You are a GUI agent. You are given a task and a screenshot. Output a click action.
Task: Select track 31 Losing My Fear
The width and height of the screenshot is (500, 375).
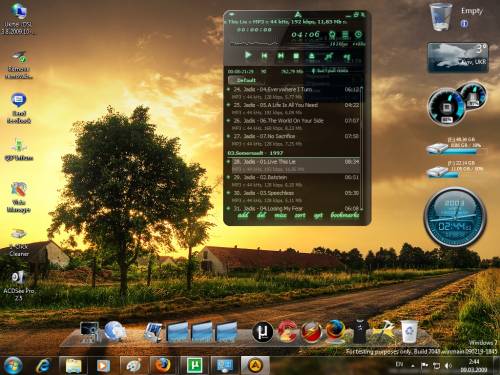[294, 208]
